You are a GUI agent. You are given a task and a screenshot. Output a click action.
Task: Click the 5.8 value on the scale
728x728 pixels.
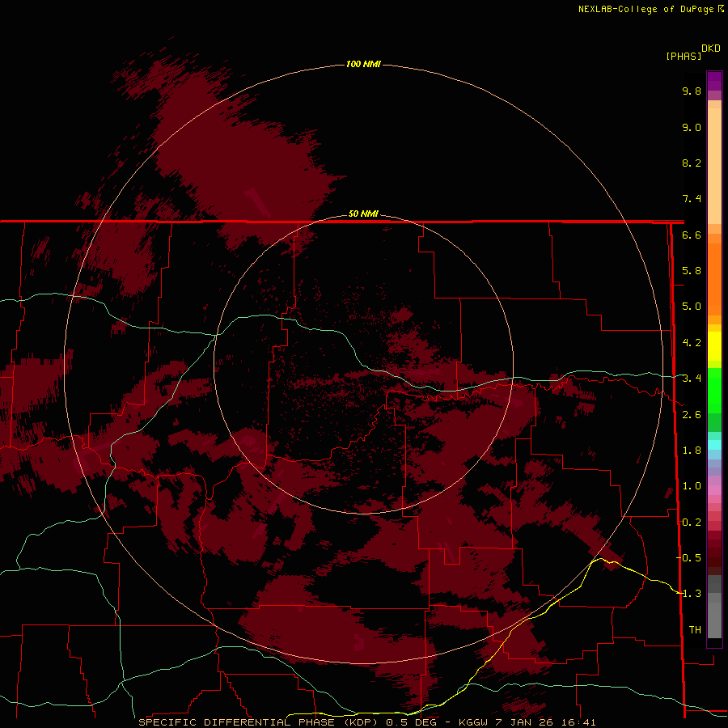coord(692,271)
